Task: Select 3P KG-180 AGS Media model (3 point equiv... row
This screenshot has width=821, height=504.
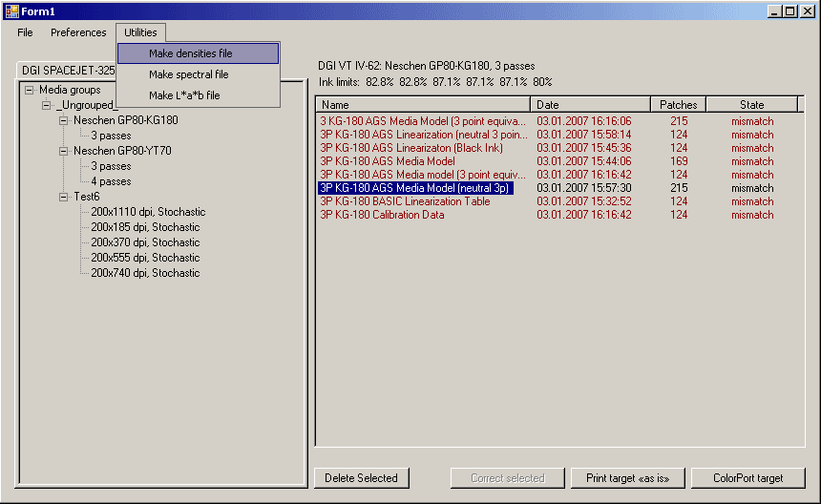Action: click(559, 175)
